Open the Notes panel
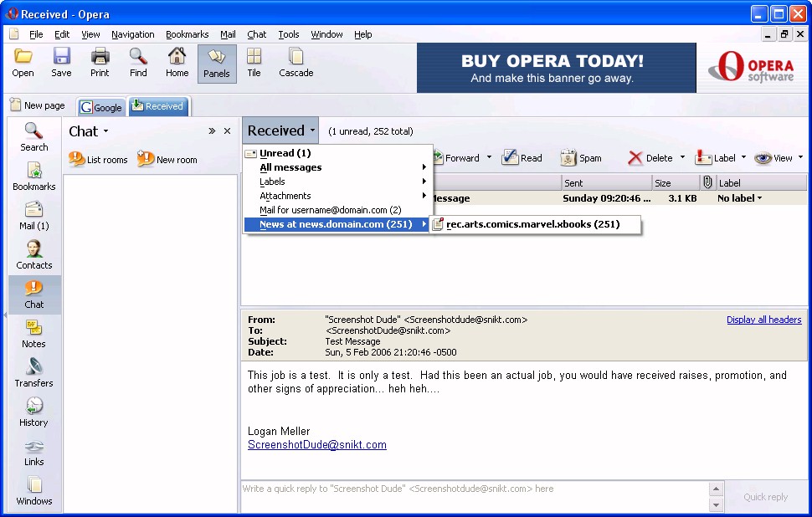Screen dimensions: 812x517 coord(34,334)
